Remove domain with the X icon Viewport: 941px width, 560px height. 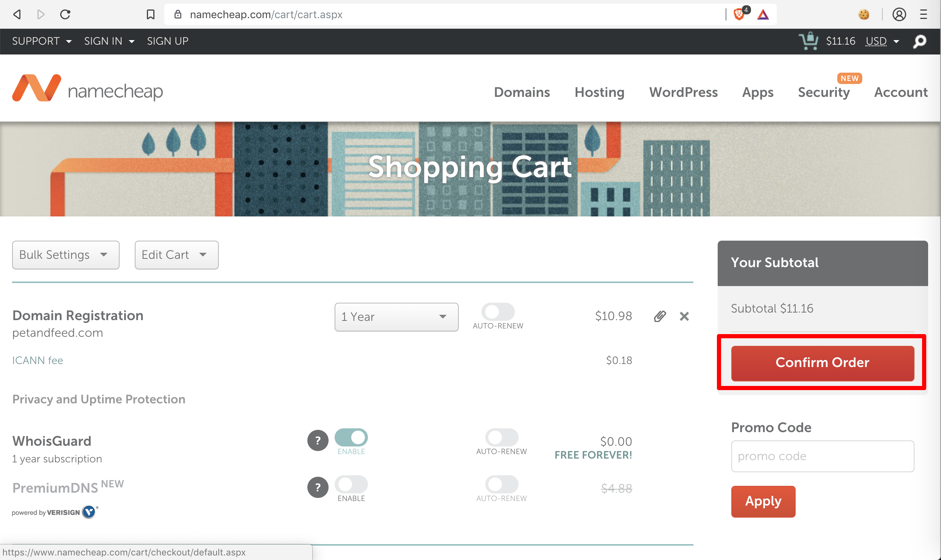[x=684, y=316]
